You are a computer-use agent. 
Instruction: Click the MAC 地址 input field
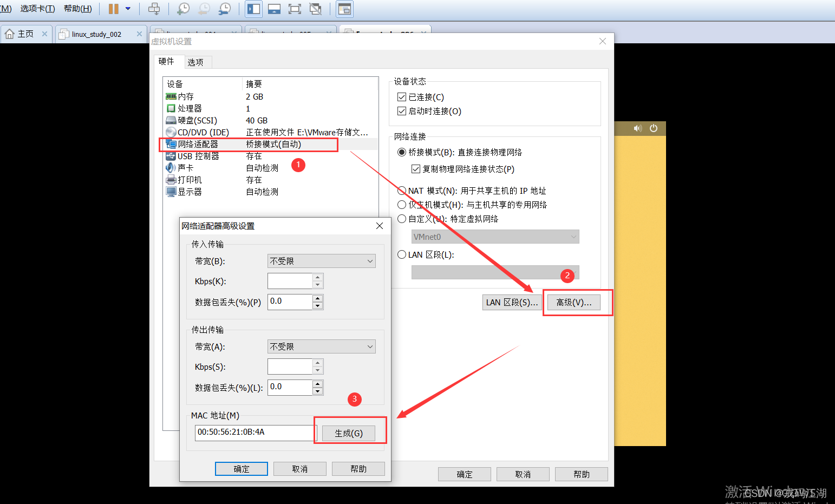[256, 433]
